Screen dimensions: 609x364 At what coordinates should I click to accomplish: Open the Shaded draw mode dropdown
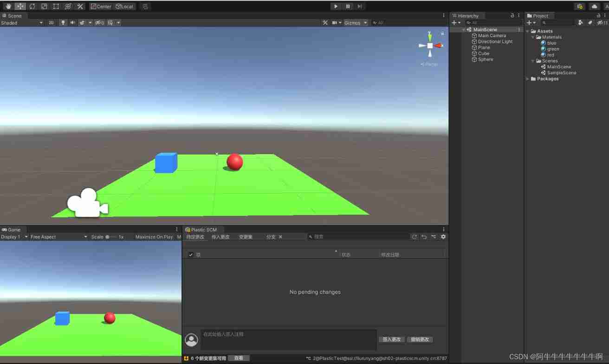[x=22, y=23]
